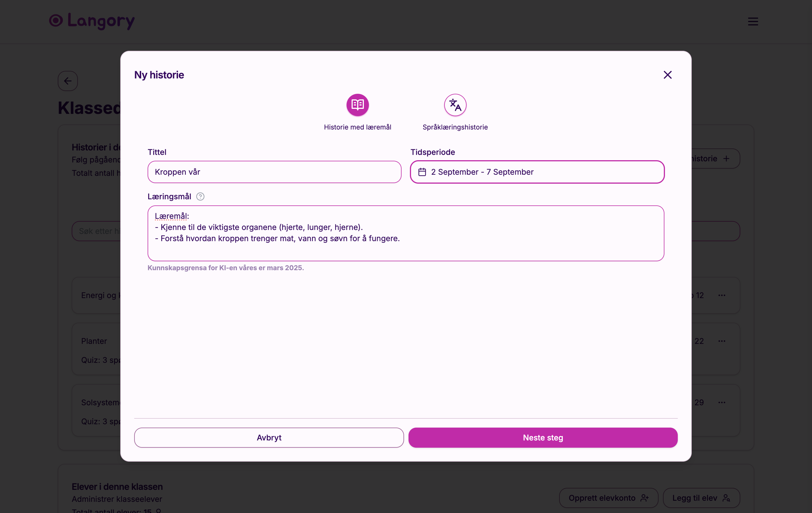
Task: Open the Tidsperiode date range picker
Action: coord(537,172)
